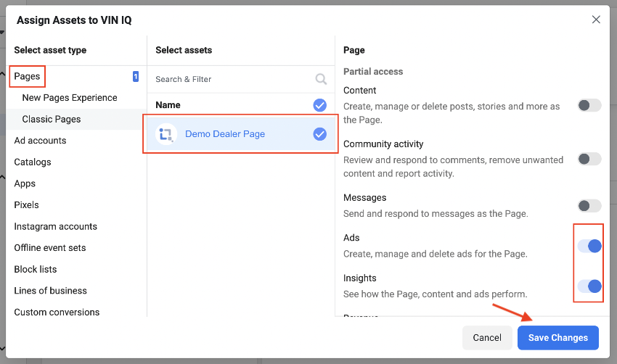This screenshot has width=617, height=364.
Task: Click the Name column header
Action: click(168, 105)
